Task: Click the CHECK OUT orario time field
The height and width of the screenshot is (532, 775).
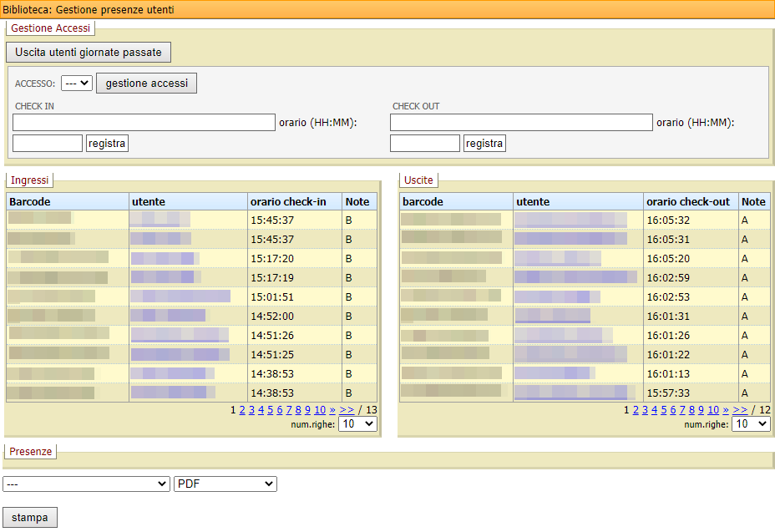Action: pyautogui.click(x=424, y=144)
